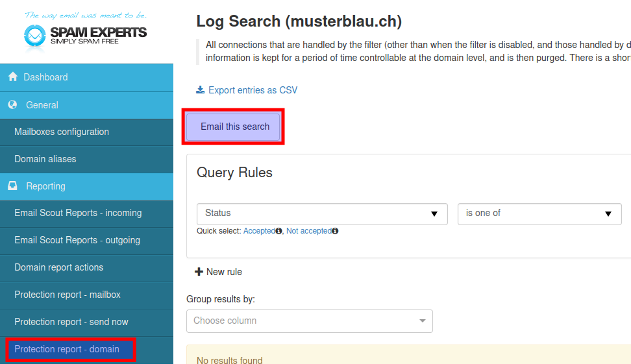631x364 pixels.
Task: Click the plus icon for New rule
Action: pos(199,272)
